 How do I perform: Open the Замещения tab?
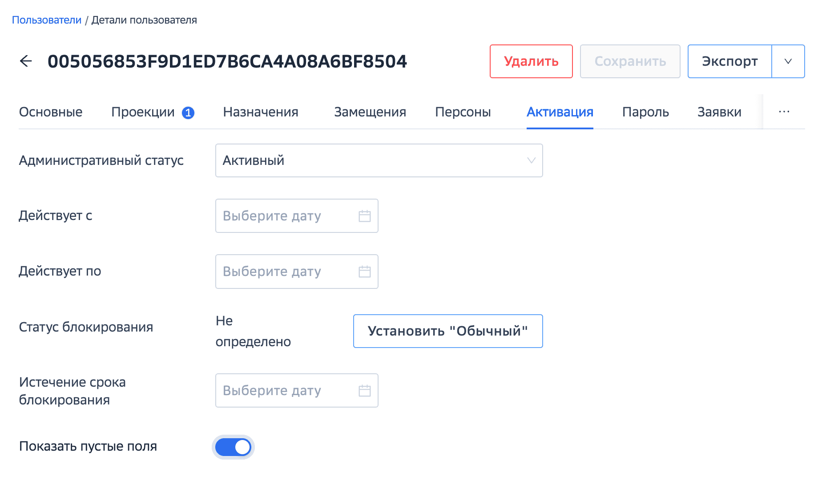[x=370, y=112]
